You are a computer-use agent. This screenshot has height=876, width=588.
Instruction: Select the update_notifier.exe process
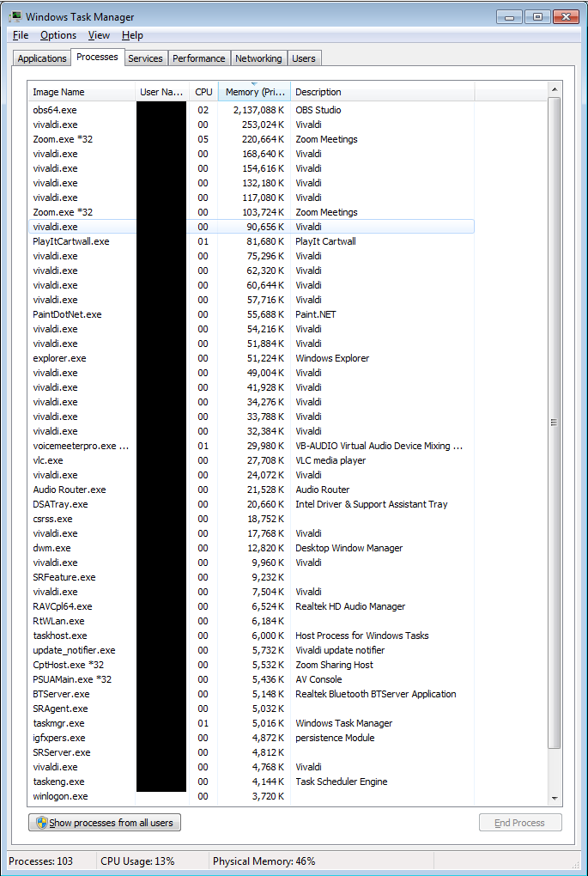tap(252, 650)
